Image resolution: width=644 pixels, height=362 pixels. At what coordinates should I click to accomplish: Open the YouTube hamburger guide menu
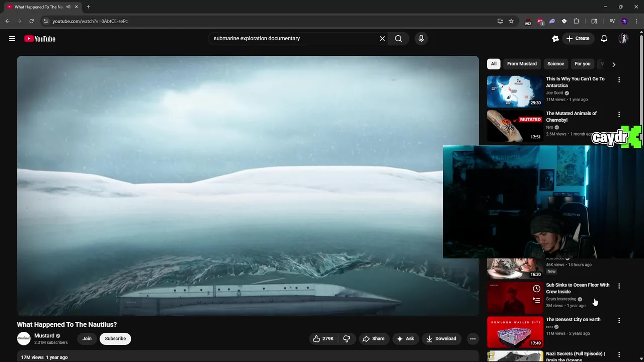12,39
